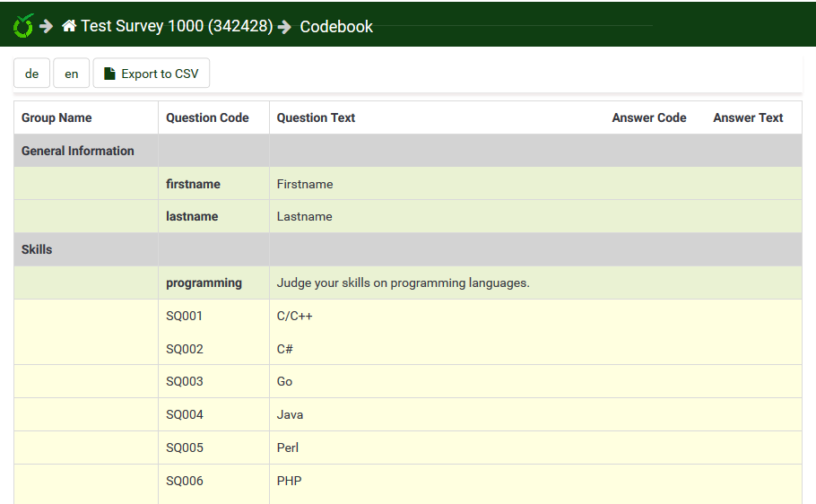Click the lastname question code
This screenshot has width=816, height=504.
pyautogui.click(x=192, y=216)
